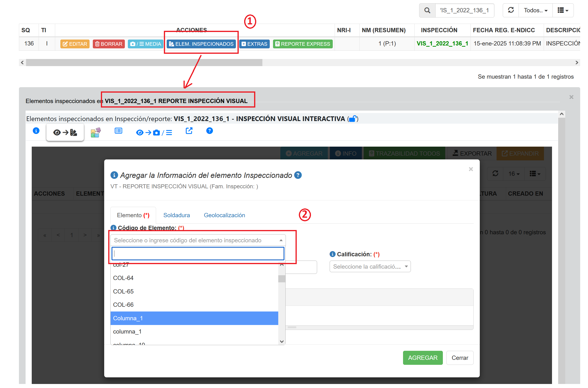Image resolution: width=588 pixels, height=388 pixels.
Task: Open the Todos.. filter dropdown
Action: [x=535, y=10]
